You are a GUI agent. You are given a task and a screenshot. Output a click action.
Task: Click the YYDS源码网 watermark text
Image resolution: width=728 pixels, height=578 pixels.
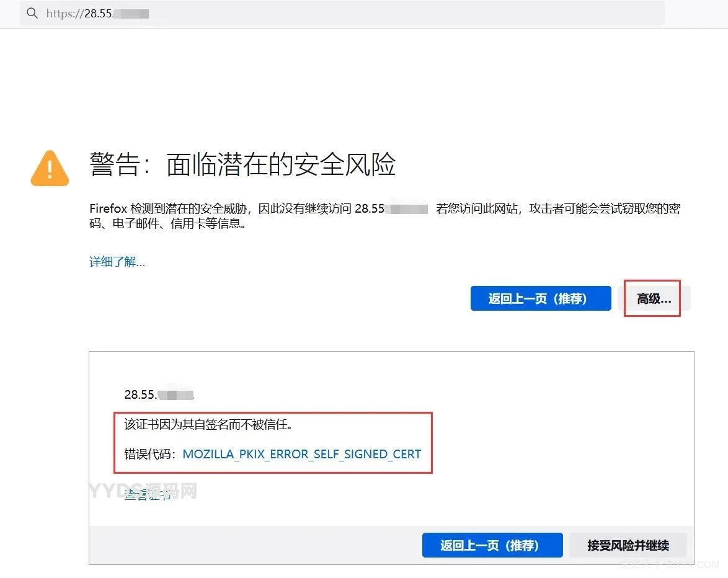143,491
